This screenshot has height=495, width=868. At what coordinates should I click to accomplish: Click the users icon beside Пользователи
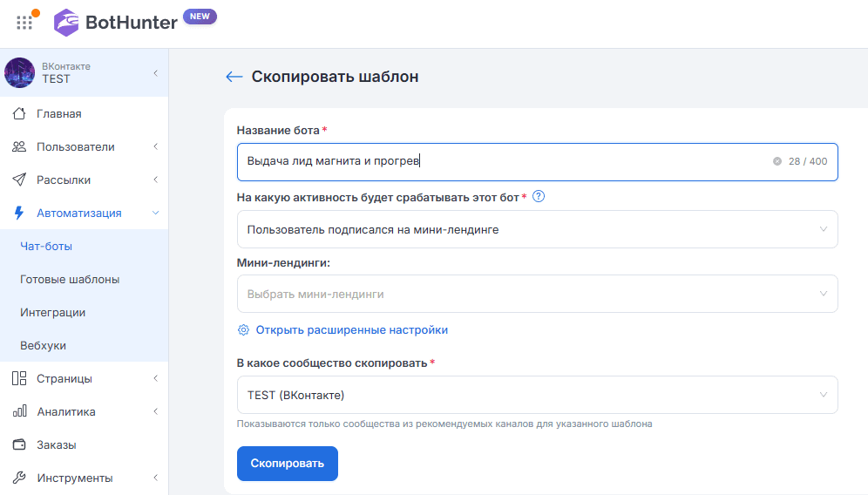pyautogui.click(x=19, y=146)
